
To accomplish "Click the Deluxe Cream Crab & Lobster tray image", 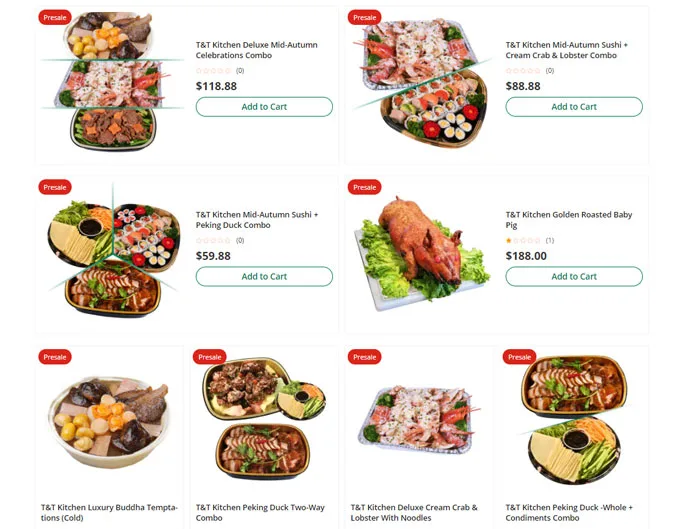I will 418,420.
